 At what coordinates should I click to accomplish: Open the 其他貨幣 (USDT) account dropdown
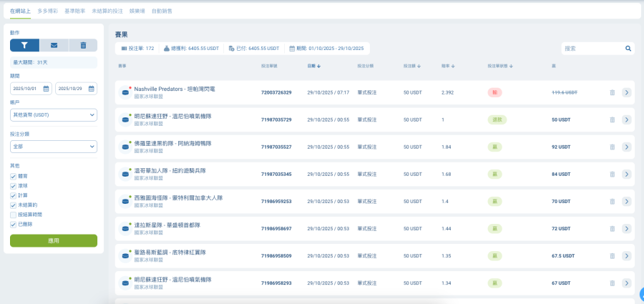pyautogui.click(x=54, y=115)
